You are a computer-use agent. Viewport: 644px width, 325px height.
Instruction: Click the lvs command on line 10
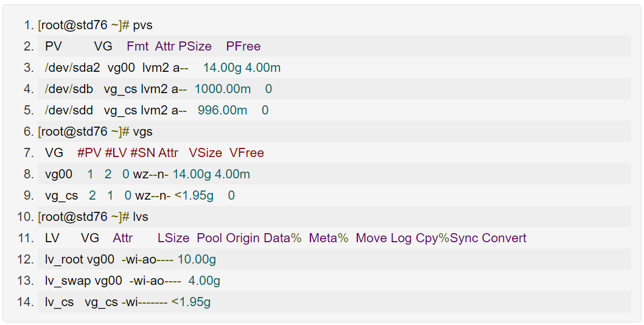pos(141,217)
